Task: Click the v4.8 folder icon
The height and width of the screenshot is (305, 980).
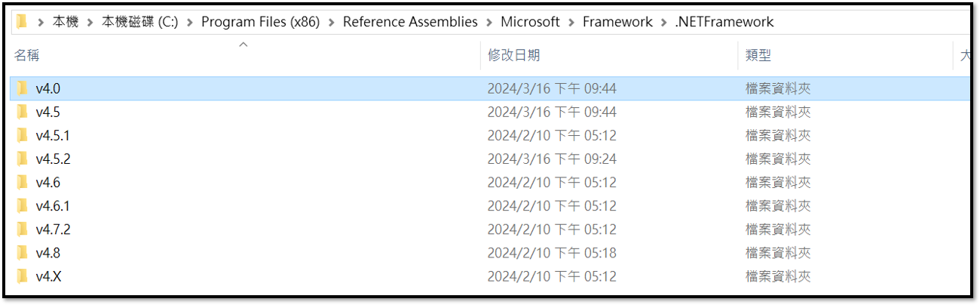Action: [23, 253]
